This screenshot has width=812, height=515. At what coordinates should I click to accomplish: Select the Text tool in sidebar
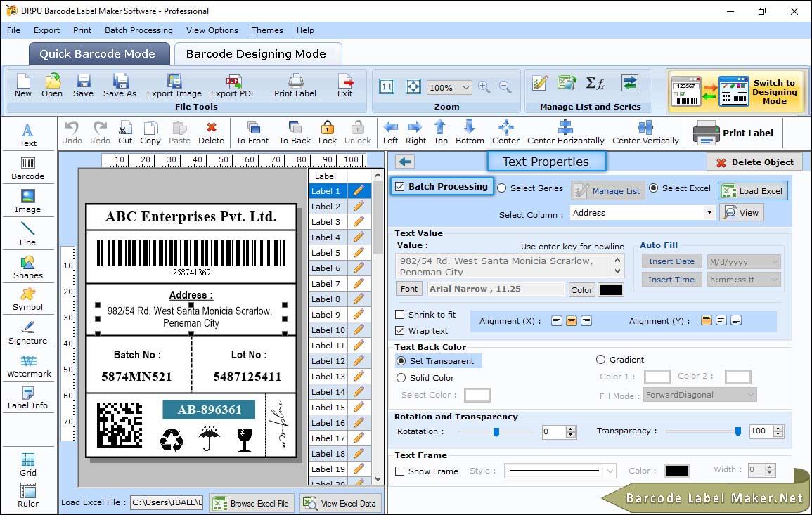pyautogui.click(x=28, y=135)
